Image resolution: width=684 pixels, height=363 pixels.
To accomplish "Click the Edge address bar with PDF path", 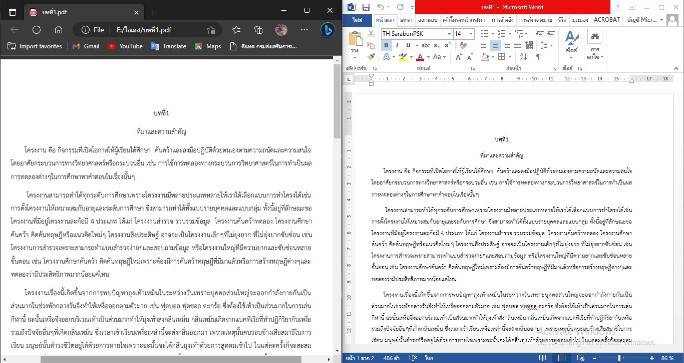I will 148,30.
